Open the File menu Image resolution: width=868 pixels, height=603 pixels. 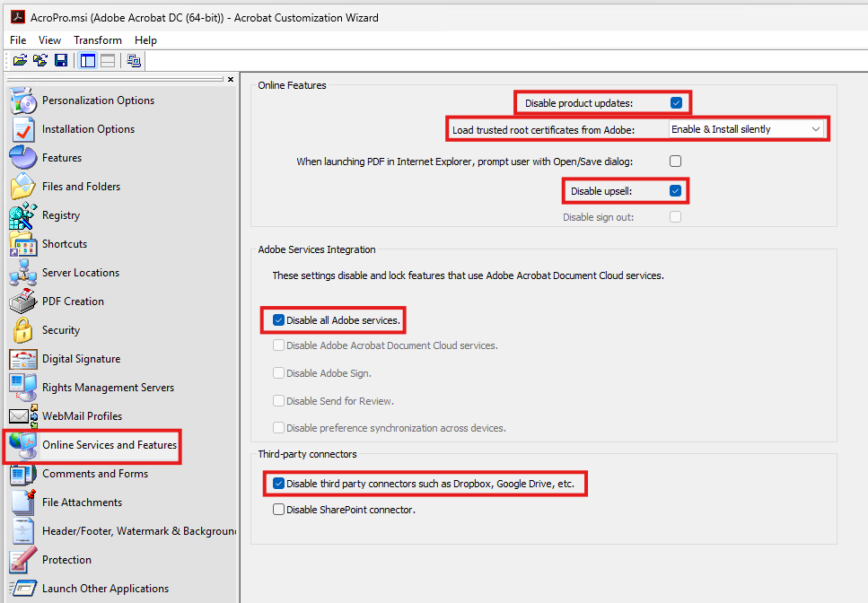tap(18, 40)
